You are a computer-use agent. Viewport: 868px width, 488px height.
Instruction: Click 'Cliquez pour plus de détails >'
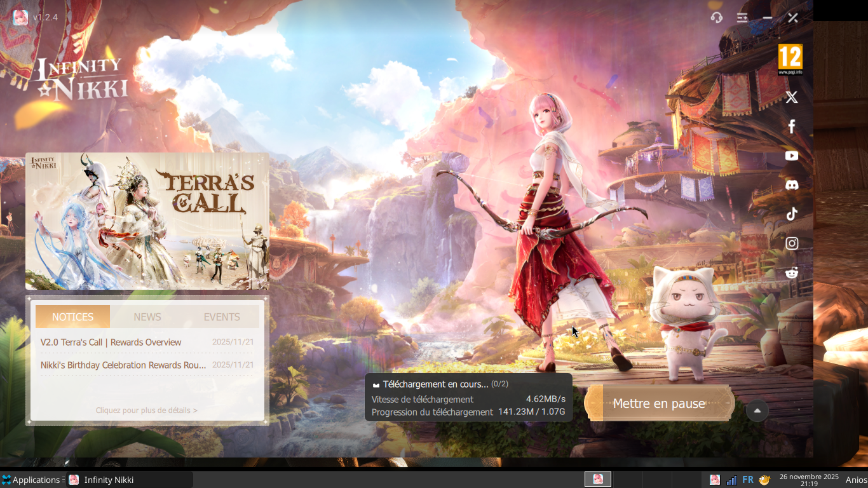tap(147, 410)
